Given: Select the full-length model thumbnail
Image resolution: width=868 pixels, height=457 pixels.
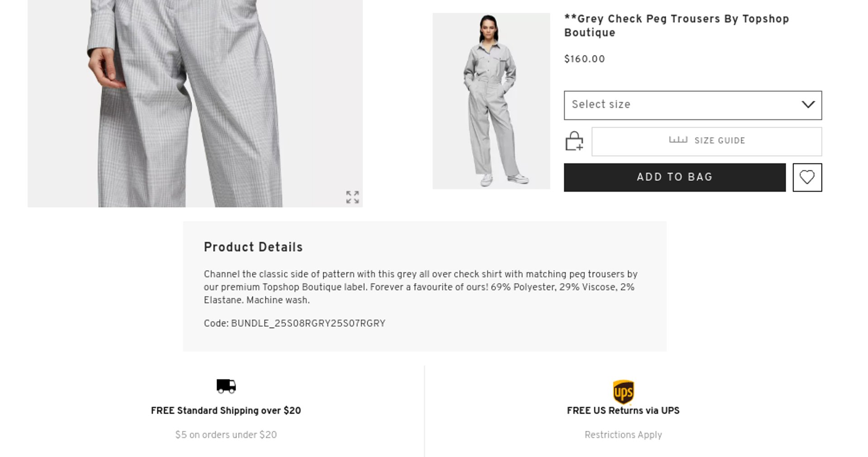Looking at the screenshot, I should pyautogui.click(x=491, y=101).
